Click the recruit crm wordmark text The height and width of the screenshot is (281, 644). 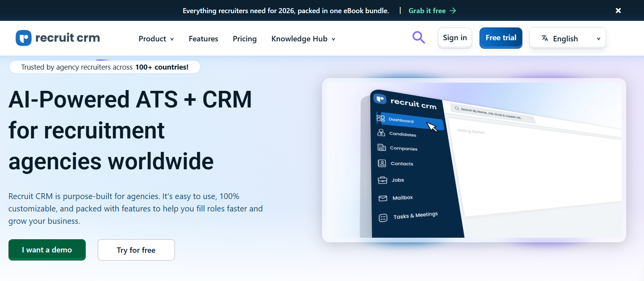click(x=68, y=37)
